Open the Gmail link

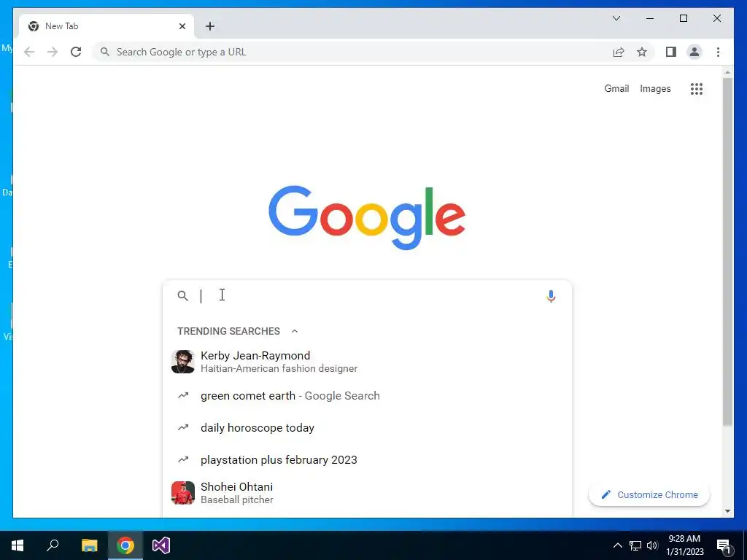click(x=616, y=88)
